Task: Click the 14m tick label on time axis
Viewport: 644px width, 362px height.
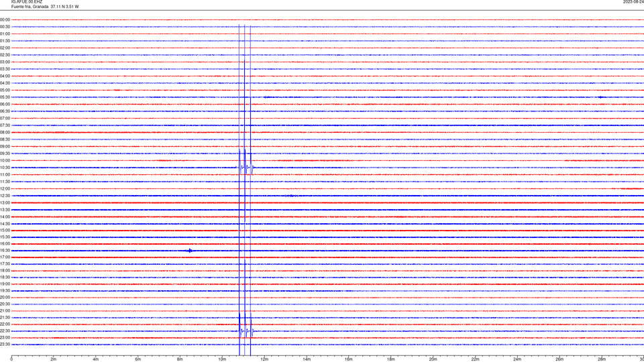Action: 307,359
